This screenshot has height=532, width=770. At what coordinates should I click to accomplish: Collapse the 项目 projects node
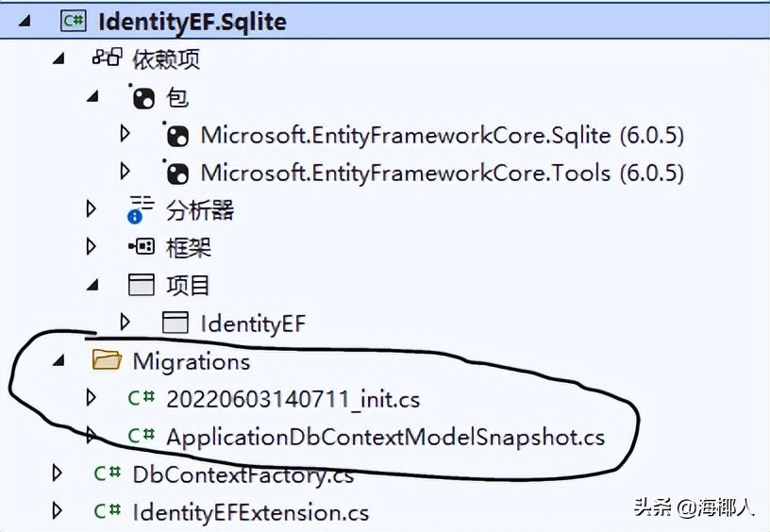(92, 285)
